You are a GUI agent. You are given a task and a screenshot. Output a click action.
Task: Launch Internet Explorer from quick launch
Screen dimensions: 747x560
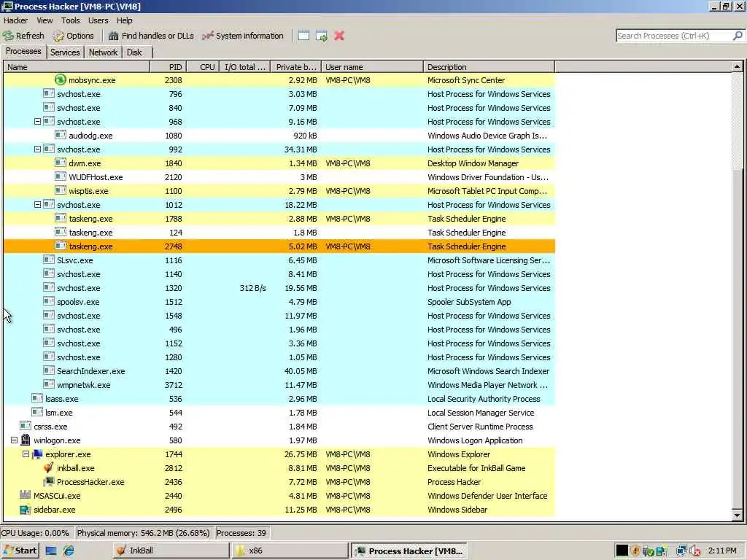69,551
